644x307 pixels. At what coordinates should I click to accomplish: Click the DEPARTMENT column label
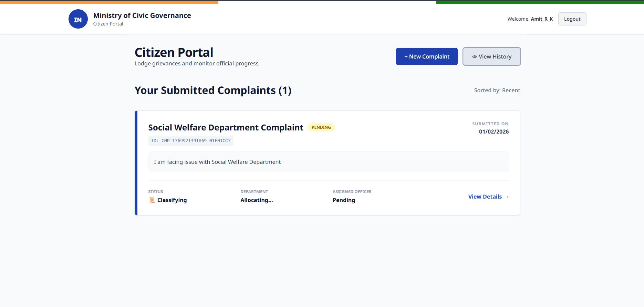click(x=254, y=191)
